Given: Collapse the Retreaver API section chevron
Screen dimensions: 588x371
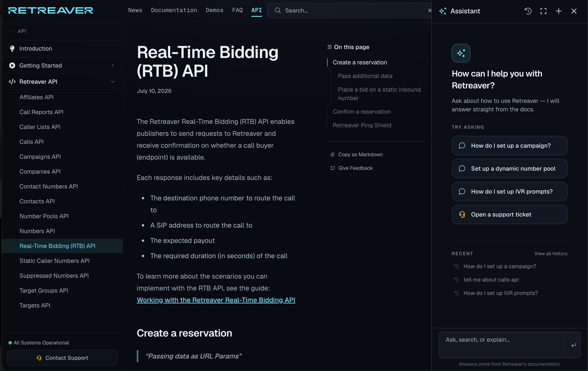Looking at the screenshot, I should pos(113,82).
